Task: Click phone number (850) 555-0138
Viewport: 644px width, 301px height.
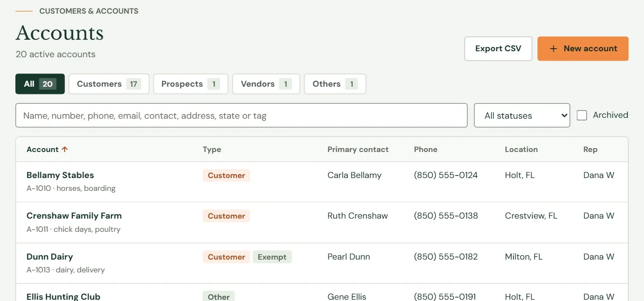Action: tap(446, 216)
